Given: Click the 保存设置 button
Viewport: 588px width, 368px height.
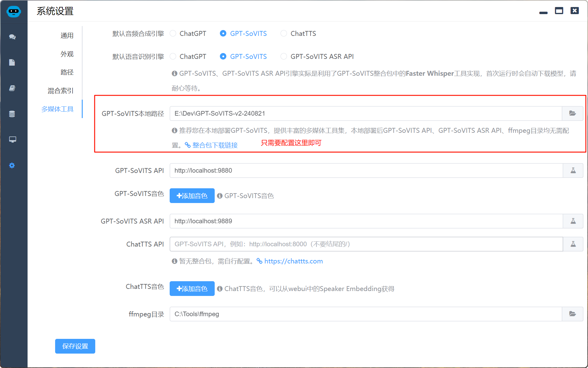Looking at the screenshot, I should coord(75,346).
